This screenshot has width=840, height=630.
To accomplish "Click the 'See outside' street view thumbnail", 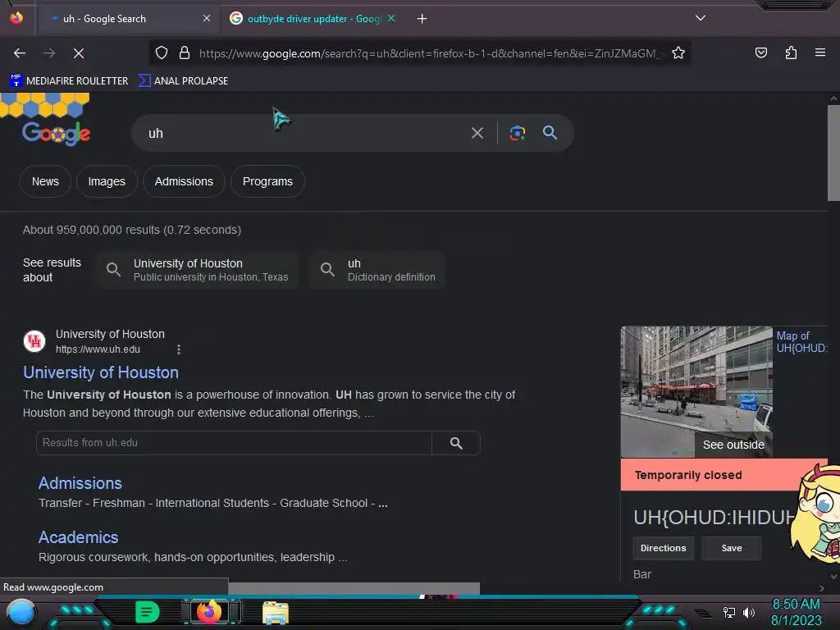I will coord(696,391).
